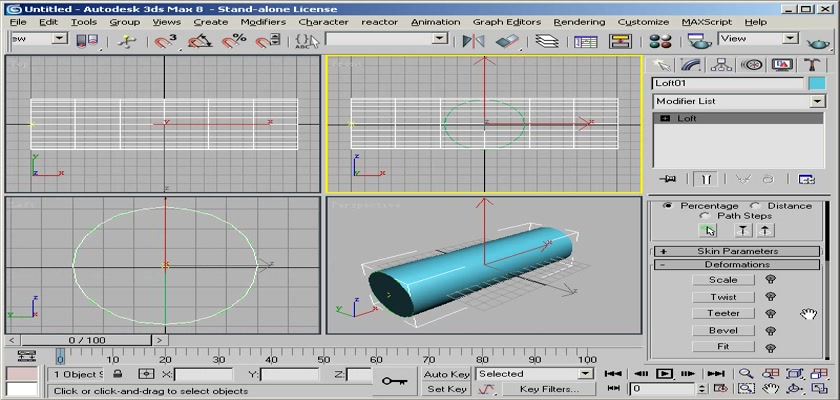Screen dimensions: 840x400
Task: Toggle 3D Snaps magnet icon
Action: tap(166, 41)
